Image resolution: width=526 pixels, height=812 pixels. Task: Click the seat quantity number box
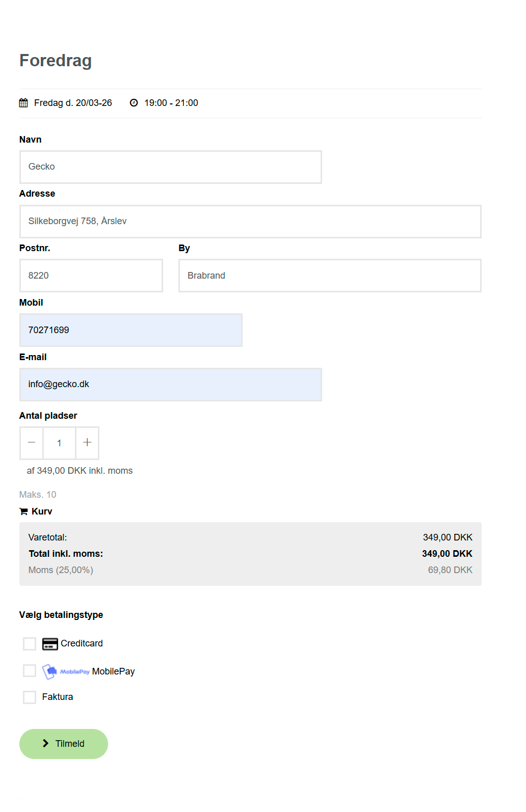[x=59, y=443]
